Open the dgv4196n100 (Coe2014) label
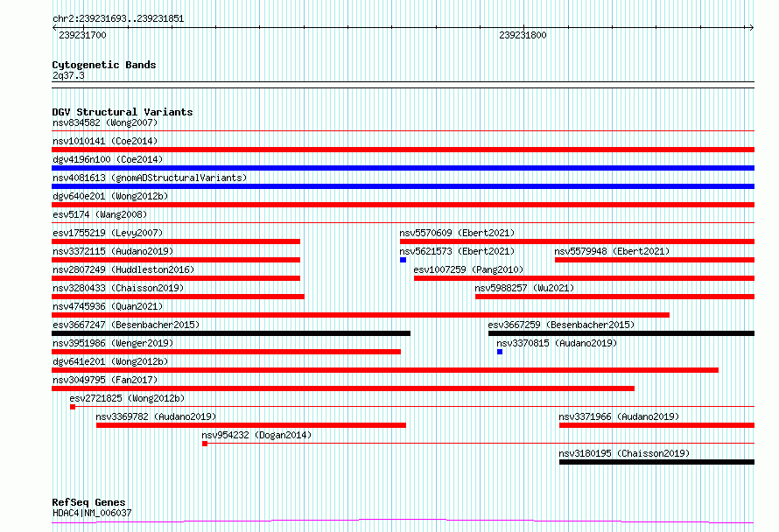The height and width of the screenshot is (532, 779). [108, 159]
